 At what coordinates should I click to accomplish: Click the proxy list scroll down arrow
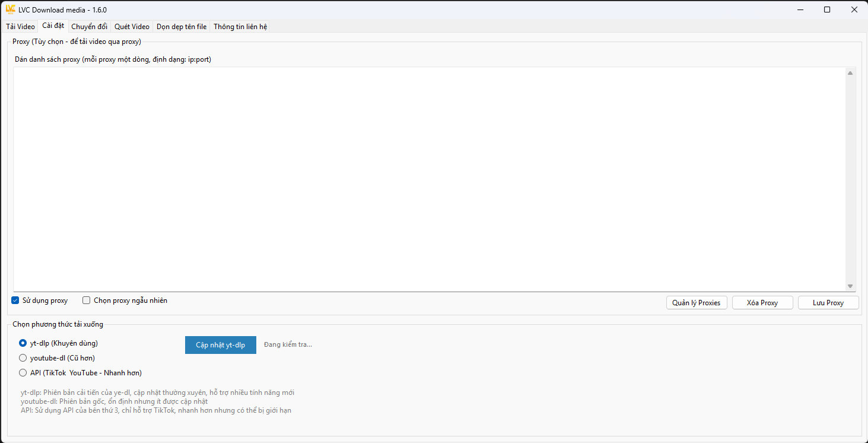(x=850, y=286)
